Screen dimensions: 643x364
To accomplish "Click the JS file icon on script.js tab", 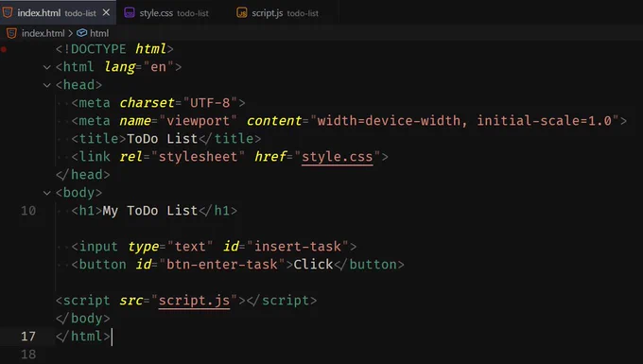I will (x=241, y=12).
